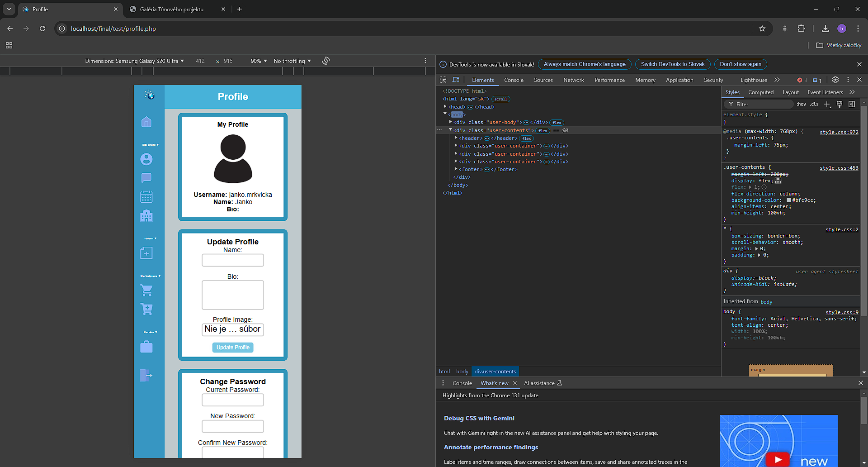Open the style.css:972 source link
This screenshot has width=868, height=467.
click(839, 132)
